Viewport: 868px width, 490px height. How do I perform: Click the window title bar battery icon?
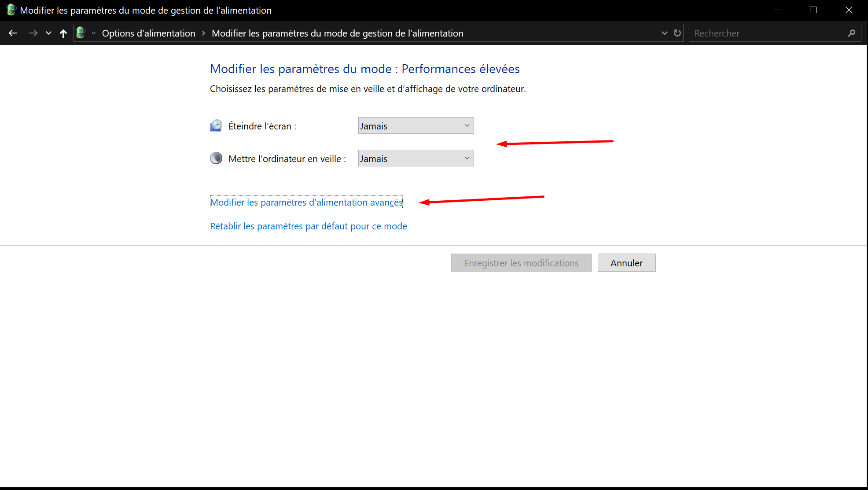[11, 10]
